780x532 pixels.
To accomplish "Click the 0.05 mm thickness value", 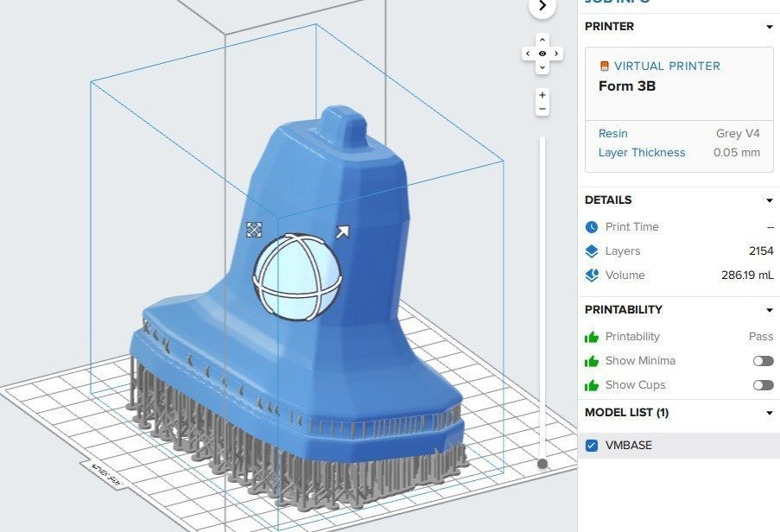I will click(737, 153).
